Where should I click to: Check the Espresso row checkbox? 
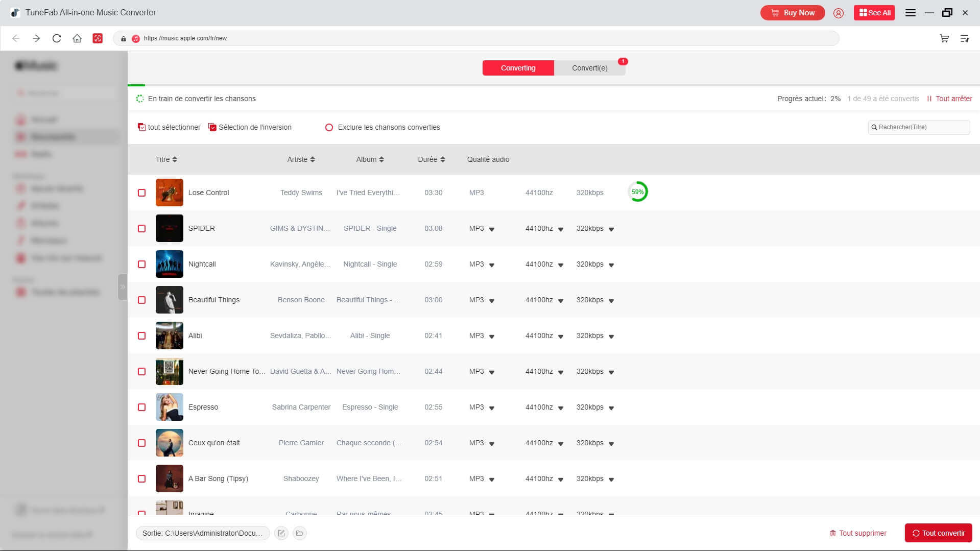point(142,407)
